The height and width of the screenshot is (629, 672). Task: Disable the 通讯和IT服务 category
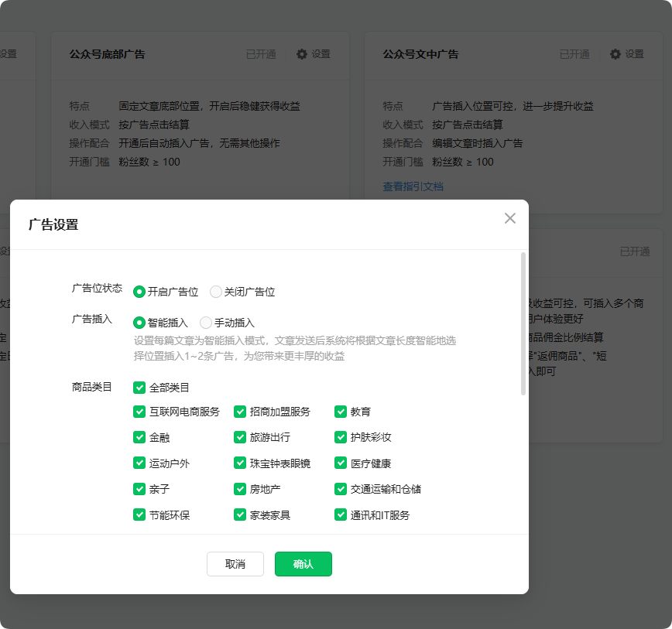(341, 514)
